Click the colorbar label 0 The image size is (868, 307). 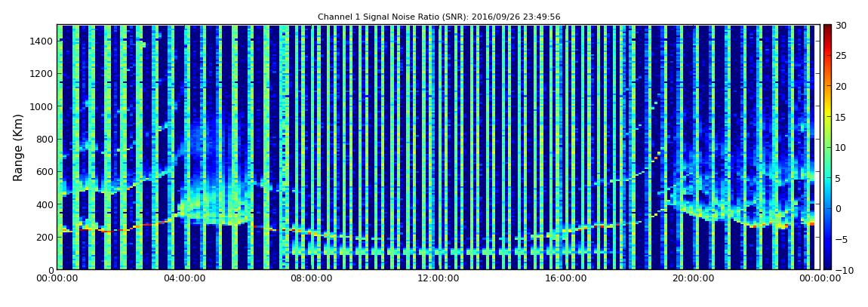pyautogui.click(x=839, y=208)
